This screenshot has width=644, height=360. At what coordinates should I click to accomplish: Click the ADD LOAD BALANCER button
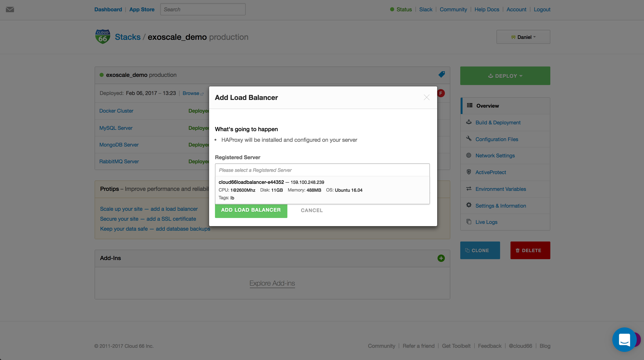[251, 210]
